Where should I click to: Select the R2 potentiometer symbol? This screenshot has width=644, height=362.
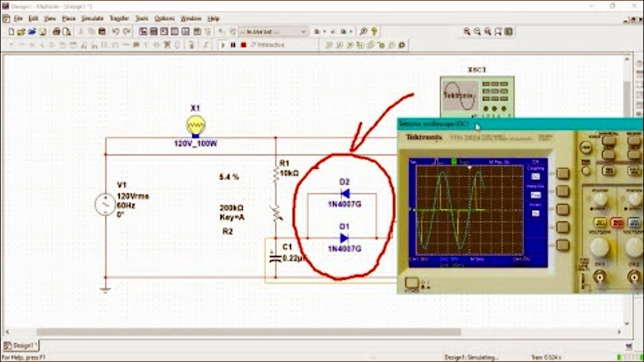click(276, 214)
